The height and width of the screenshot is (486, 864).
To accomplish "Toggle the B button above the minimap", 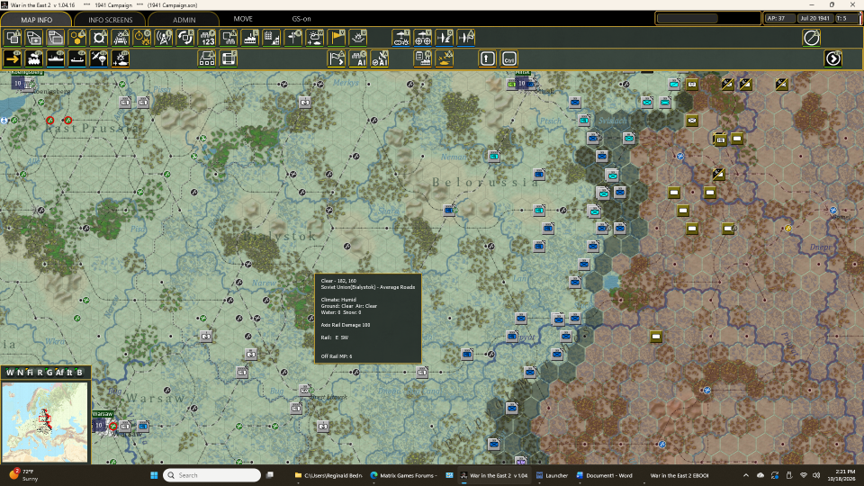I will [79, 372].
